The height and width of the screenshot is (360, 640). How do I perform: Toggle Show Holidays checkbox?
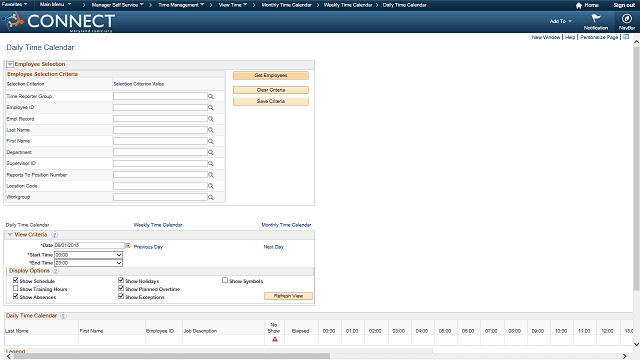[x=121, y=280]
